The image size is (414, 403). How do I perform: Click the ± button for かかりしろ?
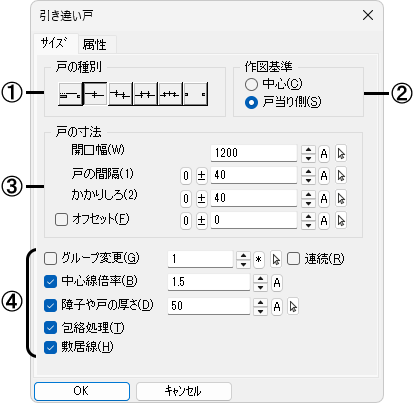pyautogui.click(x=201, y=199)
